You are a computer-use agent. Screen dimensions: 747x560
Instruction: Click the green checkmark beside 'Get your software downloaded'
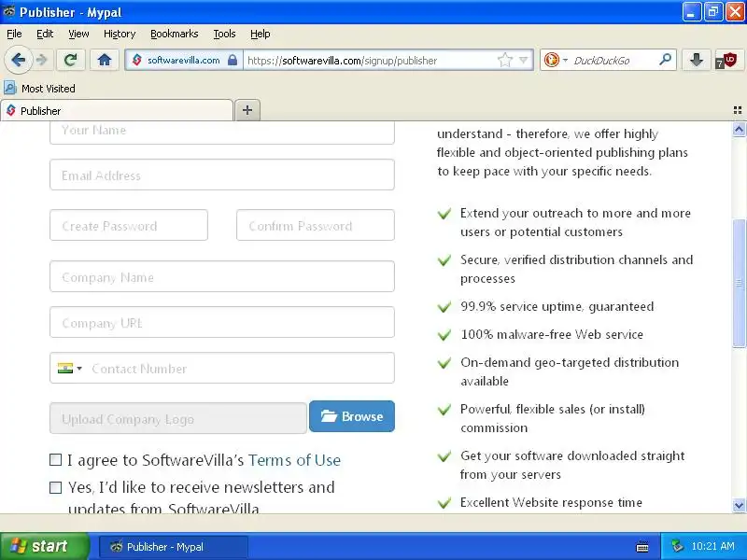point(444,456)
